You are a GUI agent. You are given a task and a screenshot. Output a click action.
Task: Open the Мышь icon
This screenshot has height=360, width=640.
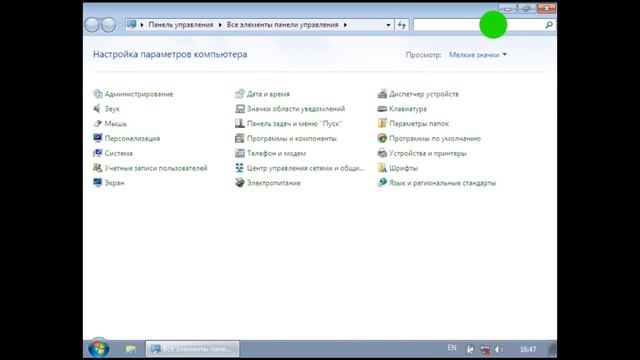click(x=98, y=123)
